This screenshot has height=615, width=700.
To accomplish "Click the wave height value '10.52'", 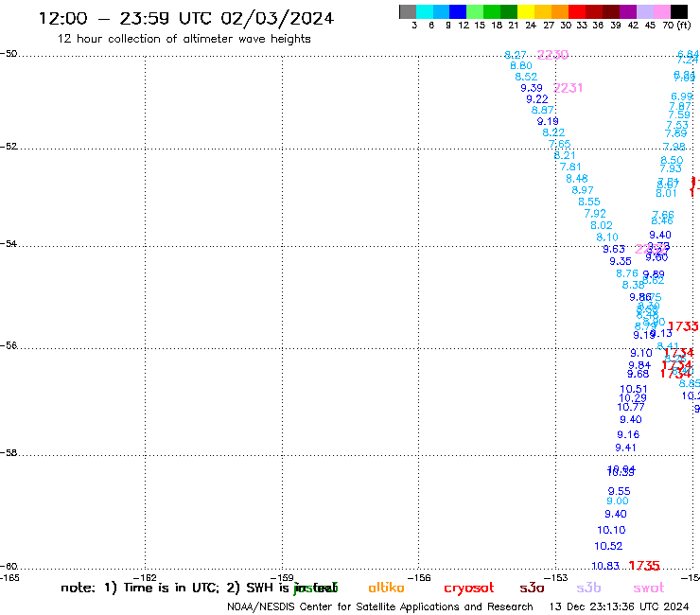I will [x=608, y=546].
